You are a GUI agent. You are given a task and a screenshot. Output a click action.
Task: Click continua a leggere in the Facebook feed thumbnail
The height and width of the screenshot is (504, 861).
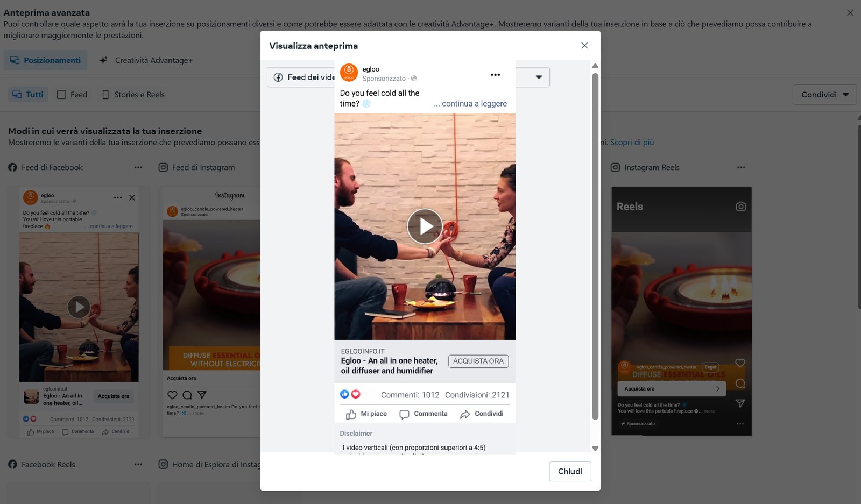[x=111, y=226]
